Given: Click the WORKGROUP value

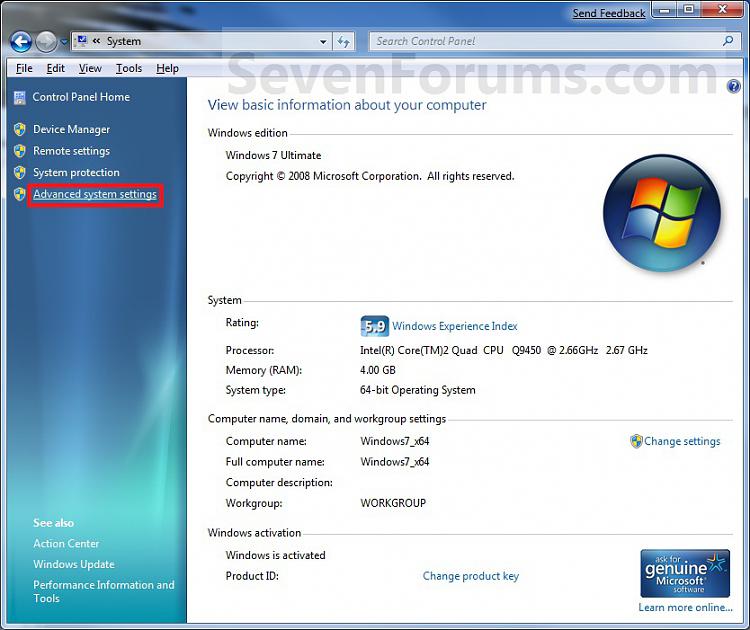Looking at the screenshot, I should pos(393,503).
